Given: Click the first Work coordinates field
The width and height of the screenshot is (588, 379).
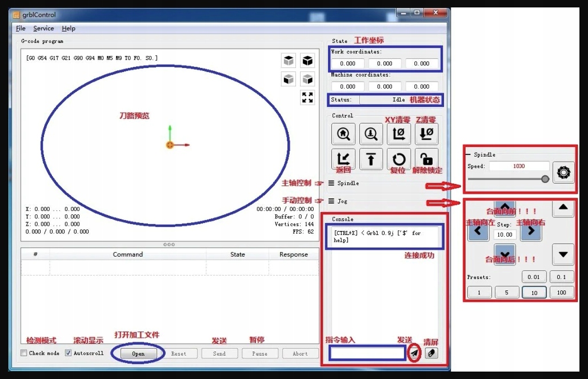Looking at the screenshot, I should [347, 63].
